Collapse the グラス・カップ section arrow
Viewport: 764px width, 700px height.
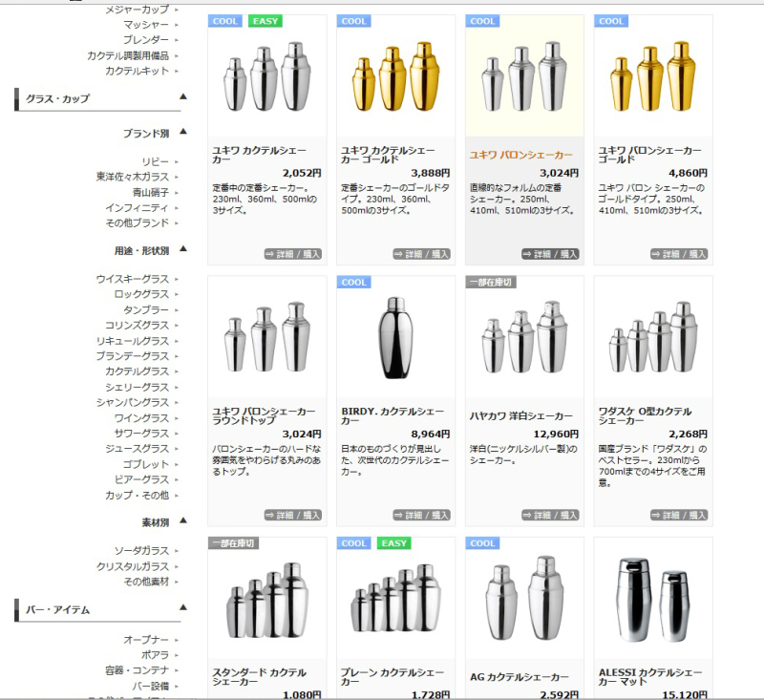(183, 96)
